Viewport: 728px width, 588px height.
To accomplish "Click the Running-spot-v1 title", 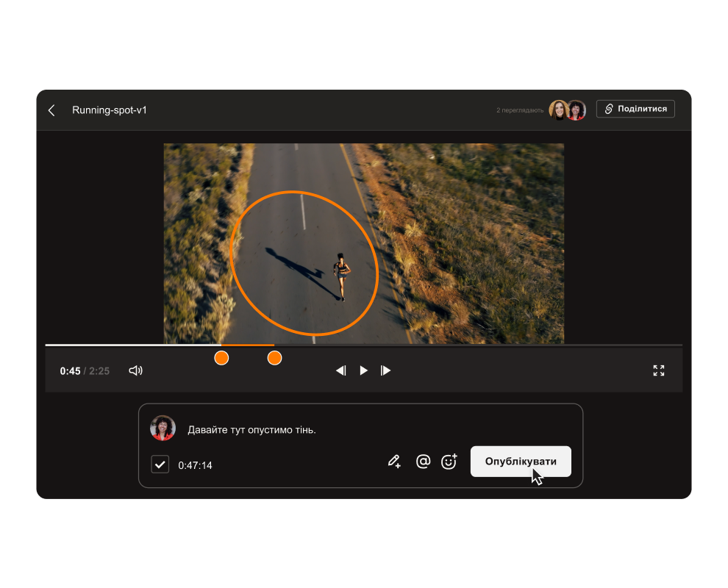I will [110, 110].
